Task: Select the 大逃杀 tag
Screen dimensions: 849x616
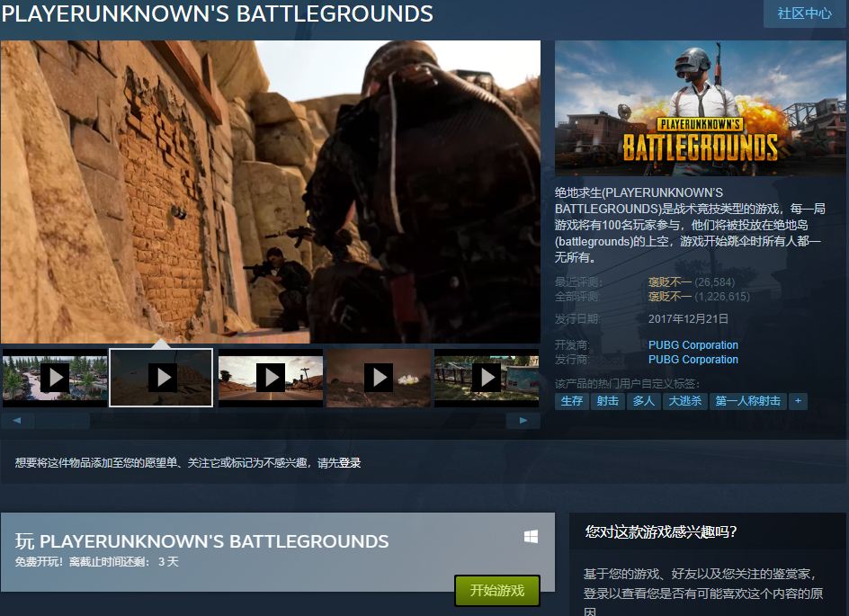Action: (684, 401)
